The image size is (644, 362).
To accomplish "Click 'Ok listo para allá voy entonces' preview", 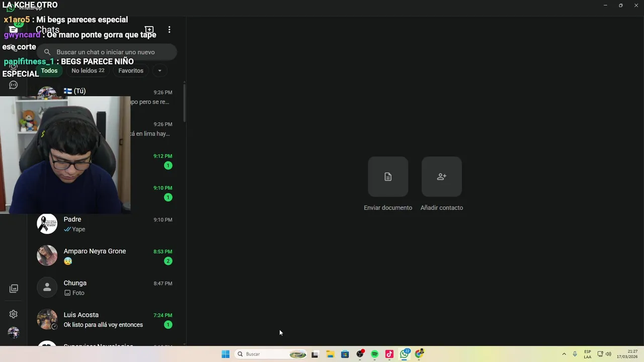I will pyautogui.click(x=103, y=325).
